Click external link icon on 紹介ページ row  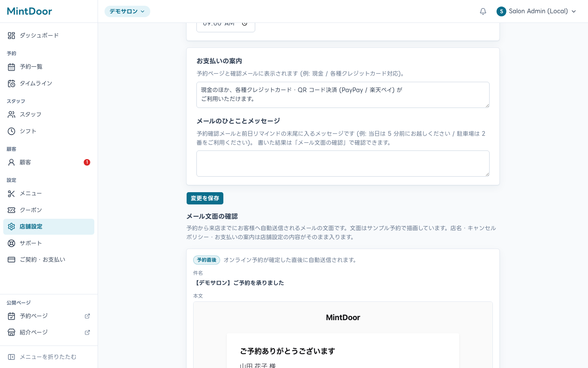tap(87, 332)
